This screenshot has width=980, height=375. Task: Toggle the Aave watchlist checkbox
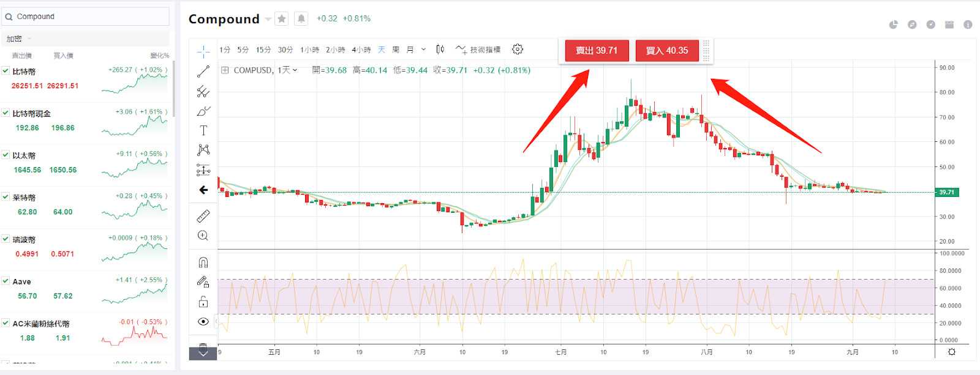6,281
